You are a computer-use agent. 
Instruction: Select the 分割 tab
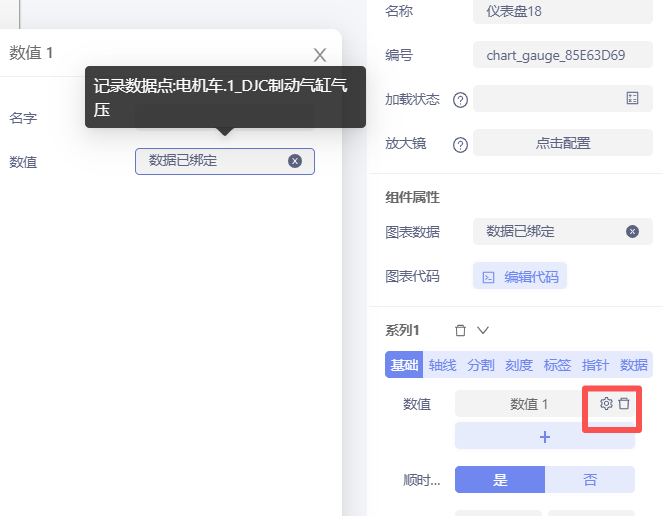pos(480,365)
